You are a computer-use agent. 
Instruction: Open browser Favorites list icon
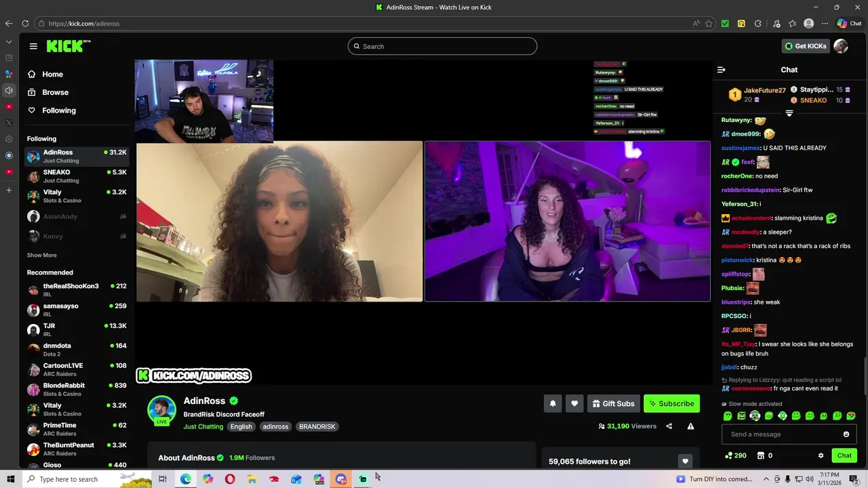click(x=792, y=23)
